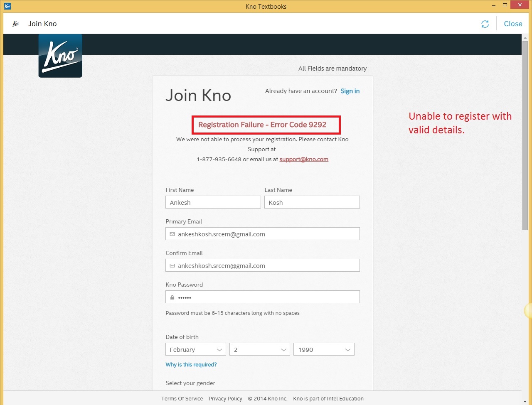
Task: Click the password length hint text
Action: tap(232, 313)
